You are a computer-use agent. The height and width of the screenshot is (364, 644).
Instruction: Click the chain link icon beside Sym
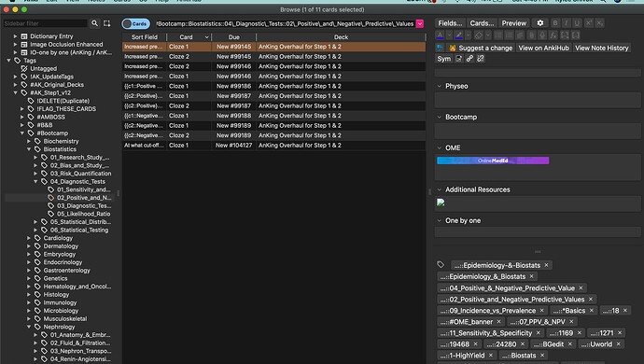point(469,59)
